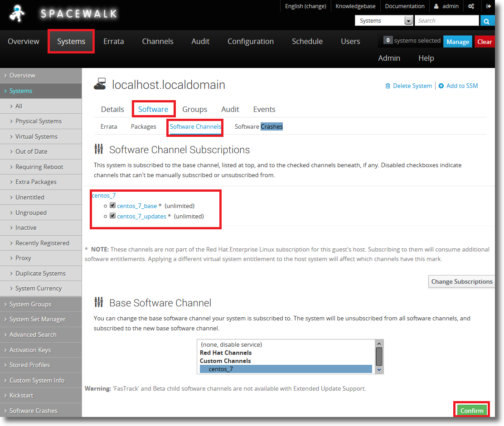Screen dimensions: 504x426
Task: Click the centos_7 base channel link
Action: pos(103,195)
